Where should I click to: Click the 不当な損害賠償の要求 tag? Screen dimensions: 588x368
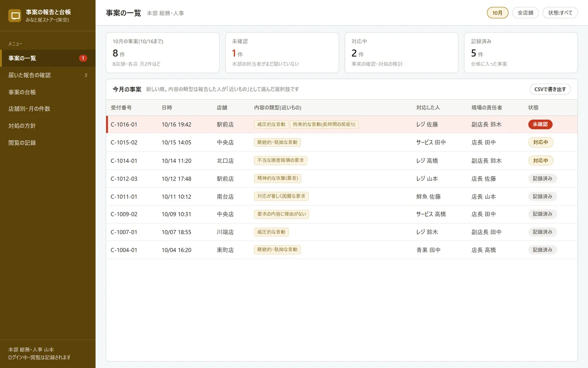pos(281,161)
